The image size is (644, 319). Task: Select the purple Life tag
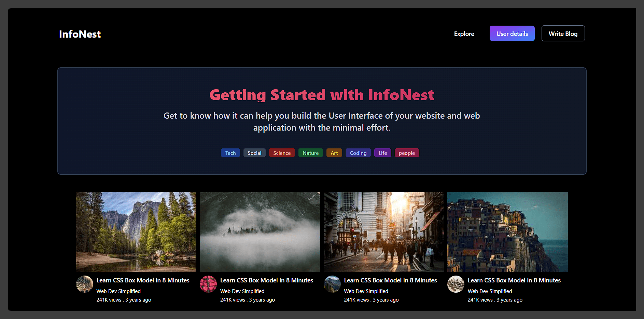[382, 153]
